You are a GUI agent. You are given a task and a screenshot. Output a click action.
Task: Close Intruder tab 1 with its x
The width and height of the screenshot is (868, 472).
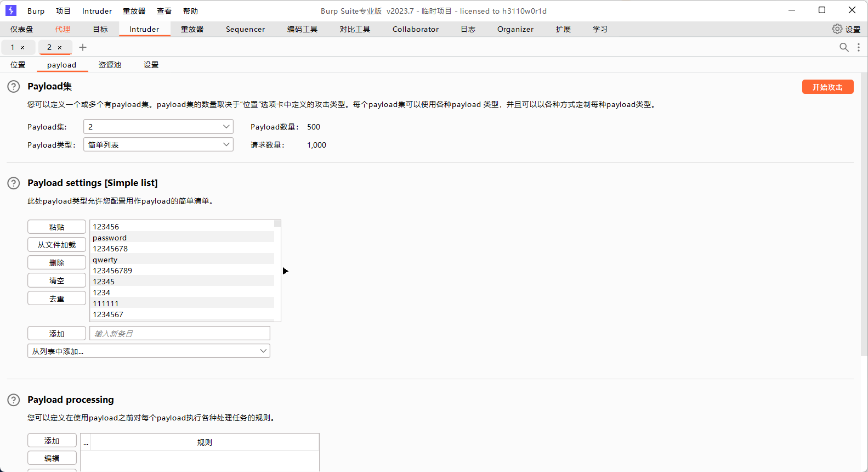click(22, 48)
